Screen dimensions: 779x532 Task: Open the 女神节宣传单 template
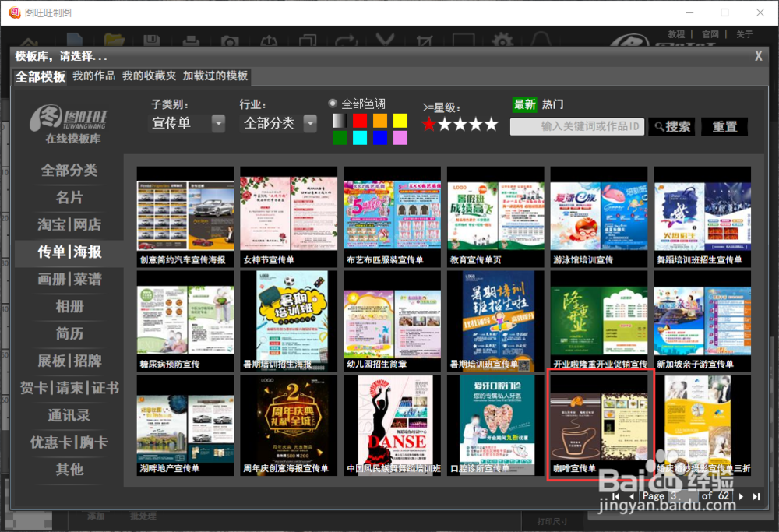(x=289, y=217)
